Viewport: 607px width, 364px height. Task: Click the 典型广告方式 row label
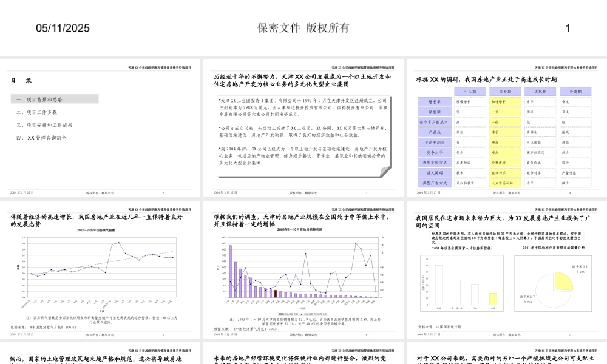coord(435,183)
